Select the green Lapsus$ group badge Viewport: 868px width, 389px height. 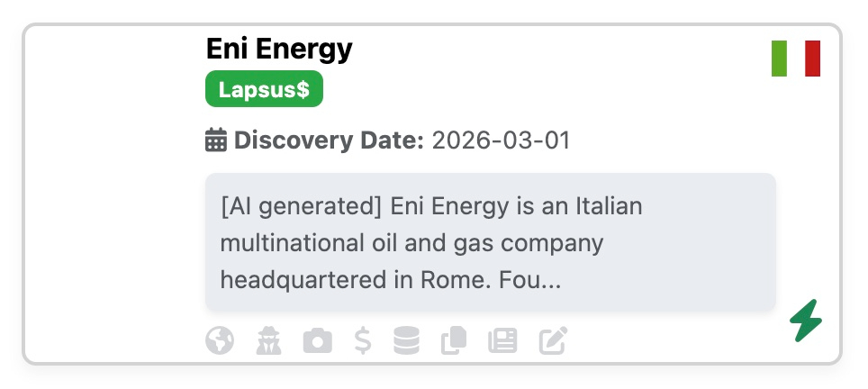point(264,89)
